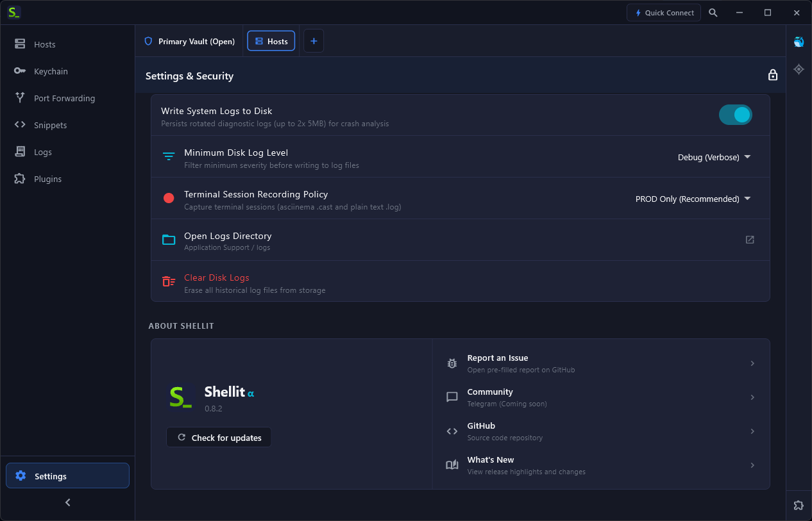This screenshot has height=521, width=812.
Task: Open the GitHub source code link
Action: (x=601, y=431)
